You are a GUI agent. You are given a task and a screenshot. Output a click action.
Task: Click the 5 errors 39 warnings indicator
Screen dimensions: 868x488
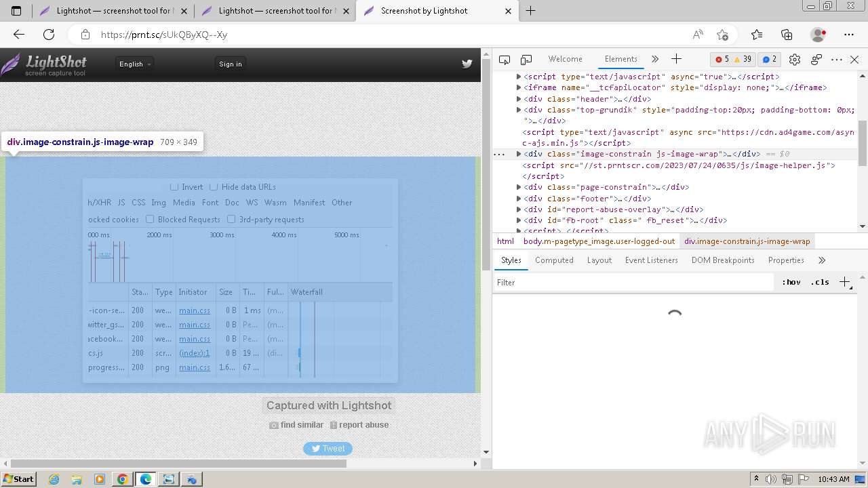click(733, 59)
